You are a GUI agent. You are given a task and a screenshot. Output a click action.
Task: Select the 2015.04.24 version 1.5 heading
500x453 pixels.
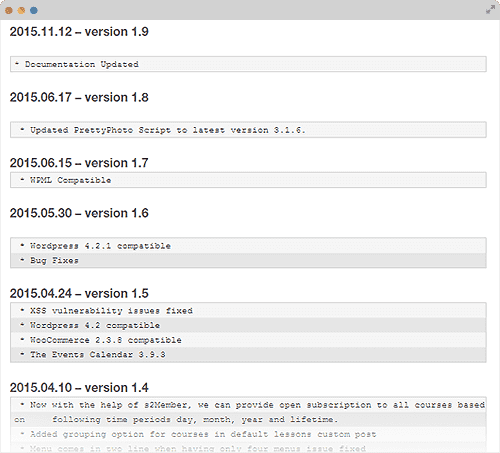point(79,293)
